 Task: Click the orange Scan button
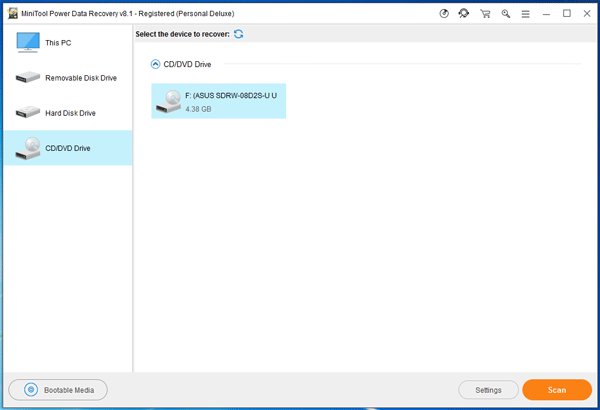557,390
